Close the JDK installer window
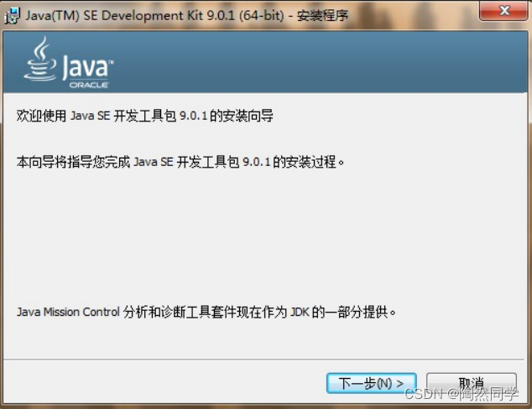This screenshot has height=409, width=532. [x=503, y=11]
